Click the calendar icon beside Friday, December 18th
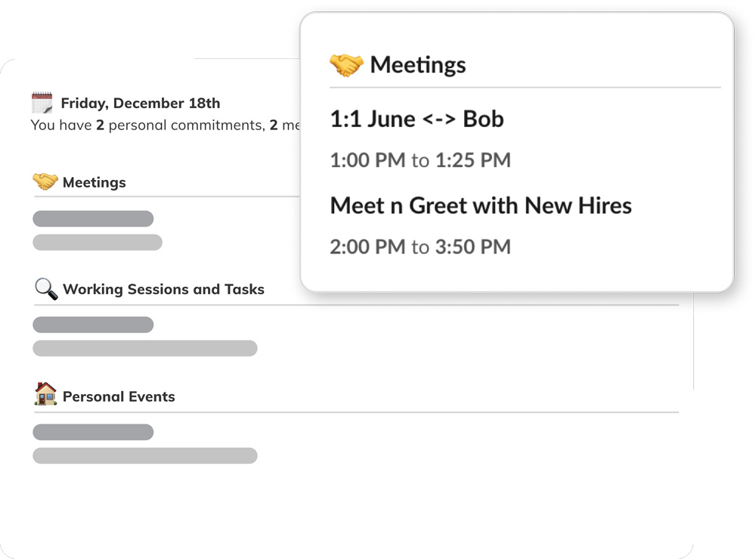 pos(42,103)
